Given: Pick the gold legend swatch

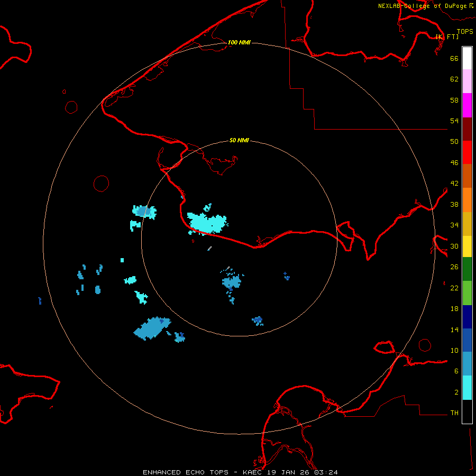Looking at the screenshot, I should coord(467,224).
